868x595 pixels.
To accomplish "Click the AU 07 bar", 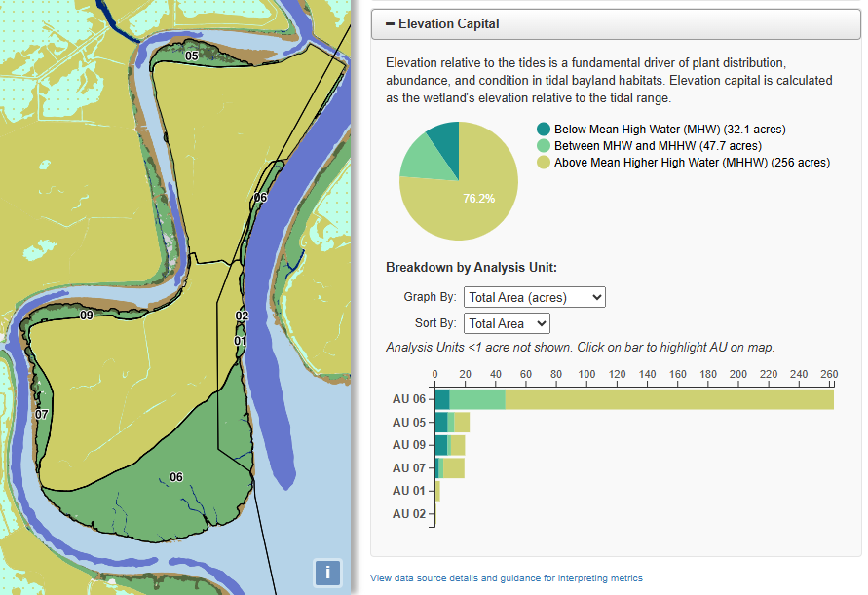I will pyautogui.click(x=449, y=467).
